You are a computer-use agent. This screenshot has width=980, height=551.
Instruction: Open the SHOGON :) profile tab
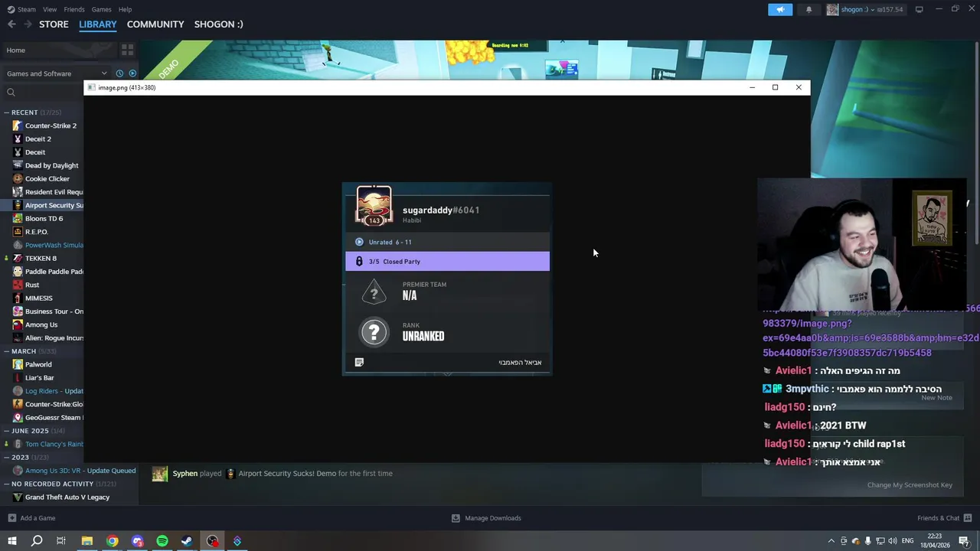pos(218,24)
